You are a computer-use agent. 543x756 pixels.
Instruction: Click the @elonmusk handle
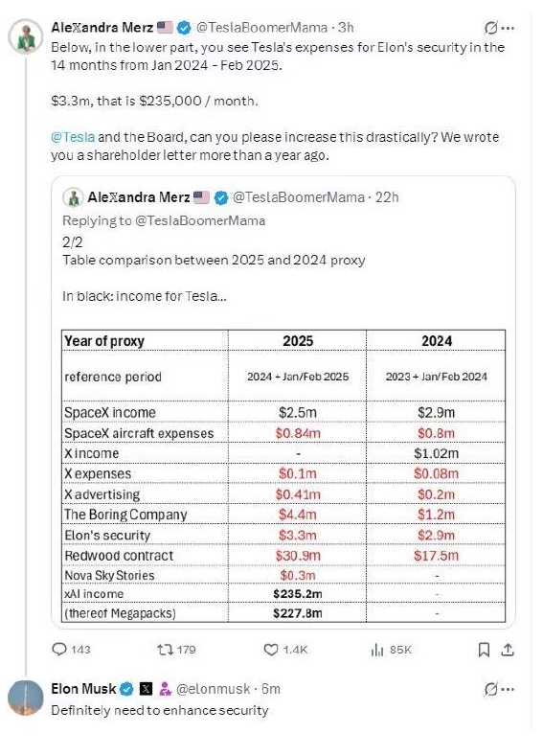(213, 689)
